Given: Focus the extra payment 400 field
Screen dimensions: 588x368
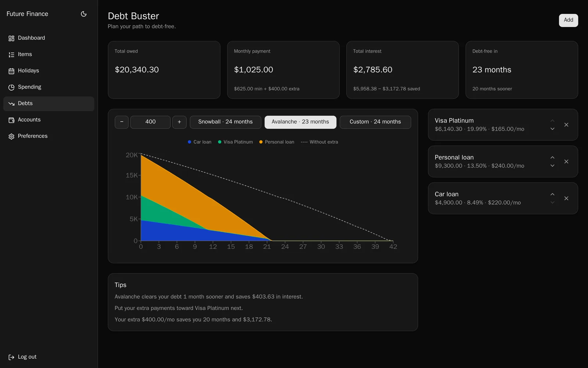Looking at the screenshot, I should point(150,122).
